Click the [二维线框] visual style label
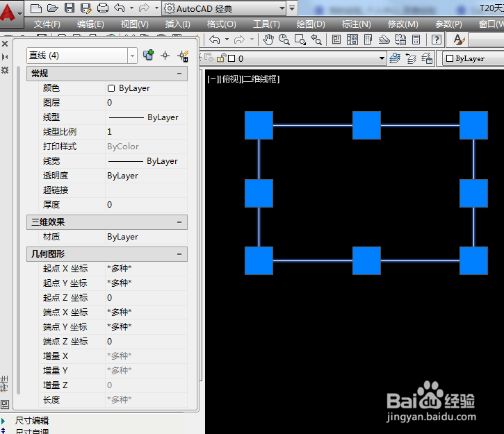 [x=261, y=79]
